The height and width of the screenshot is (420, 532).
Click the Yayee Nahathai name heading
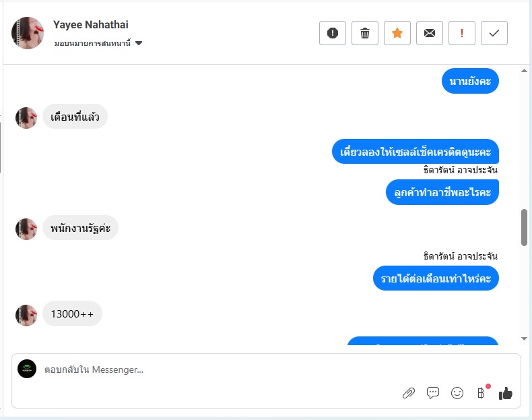(91, 24)
